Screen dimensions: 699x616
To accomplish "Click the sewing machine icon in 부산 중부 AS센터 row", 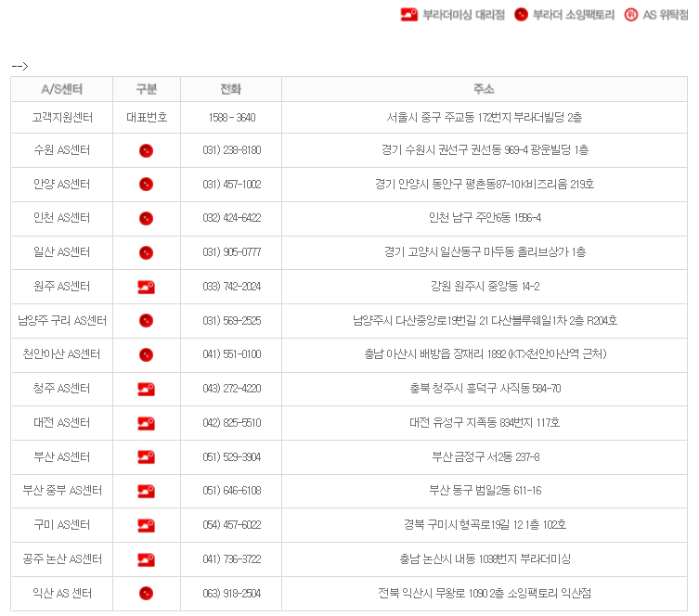I will [147, 492].
